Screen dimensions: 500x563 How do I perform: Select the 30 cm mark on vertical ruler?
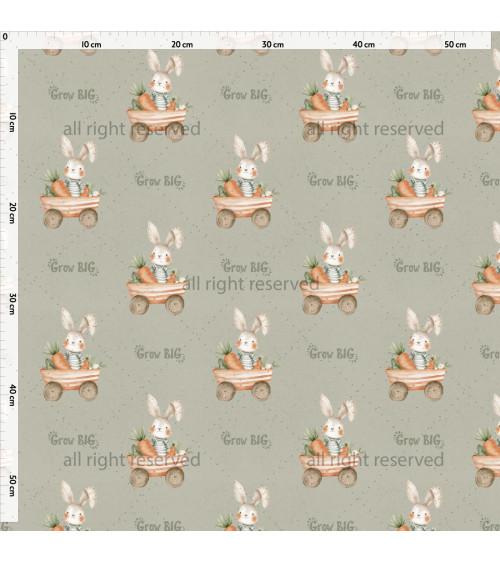click(12, 304)
